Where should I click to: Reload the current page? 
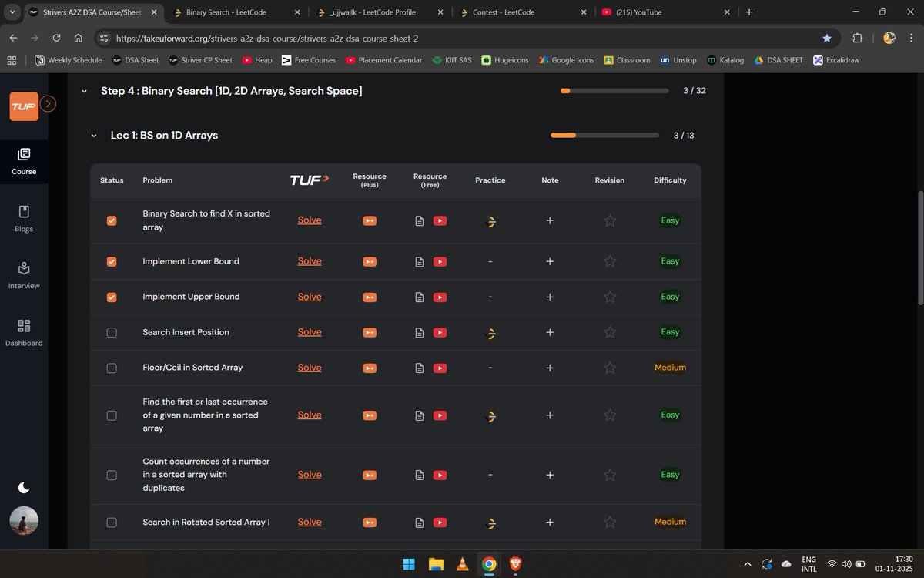[56, 38]
